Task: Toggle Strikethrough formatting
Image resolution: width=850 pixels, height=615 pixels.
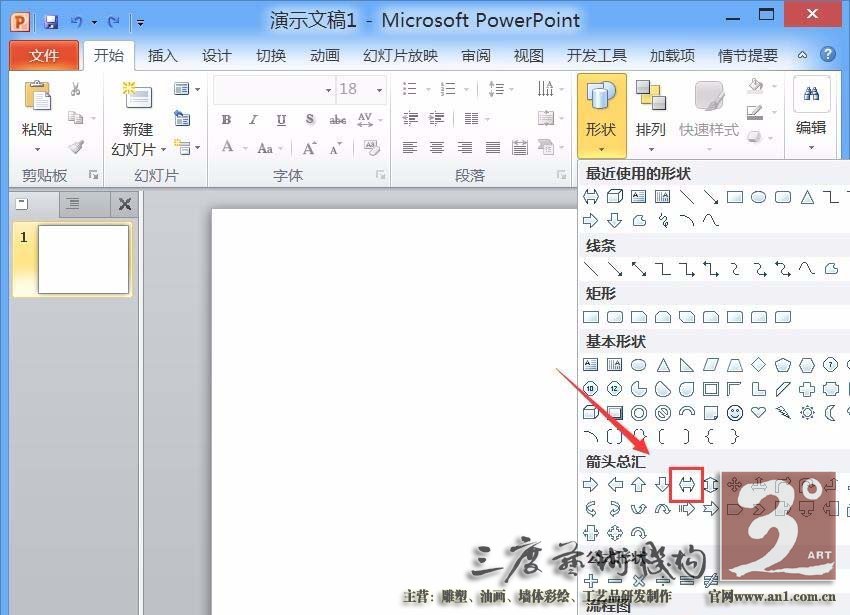Action: pyautogui.click(x=337, y=119)
